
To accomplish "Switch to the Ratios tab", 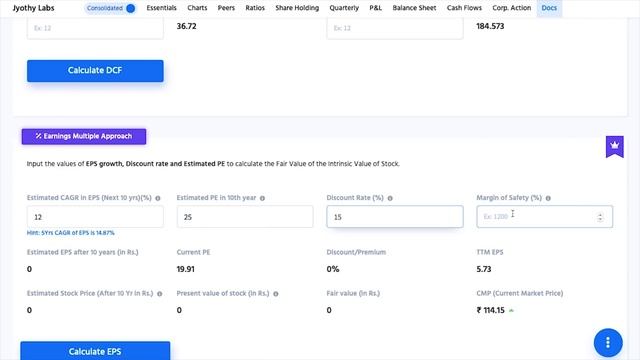I will pyautogui.click(x=255, y=8).
